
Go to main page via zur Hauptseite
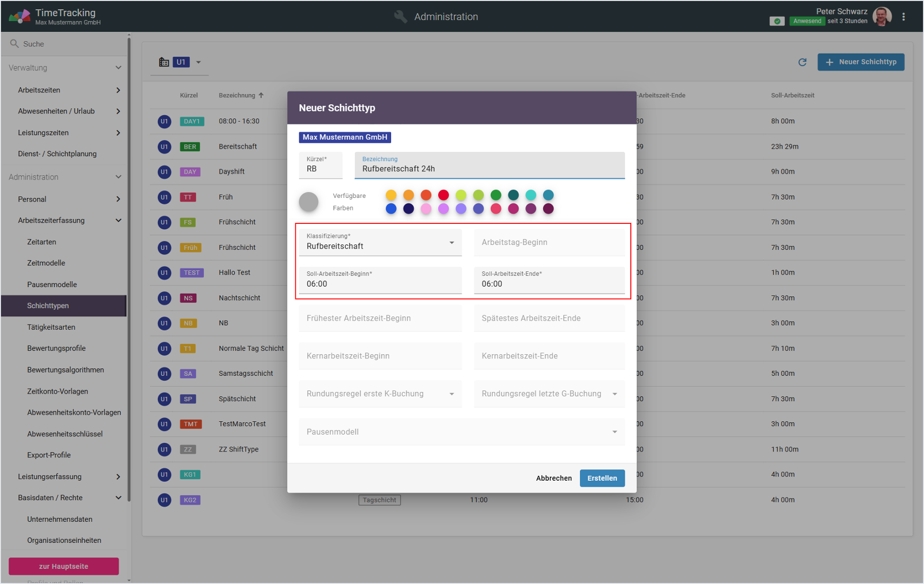[x=63, y=566]
